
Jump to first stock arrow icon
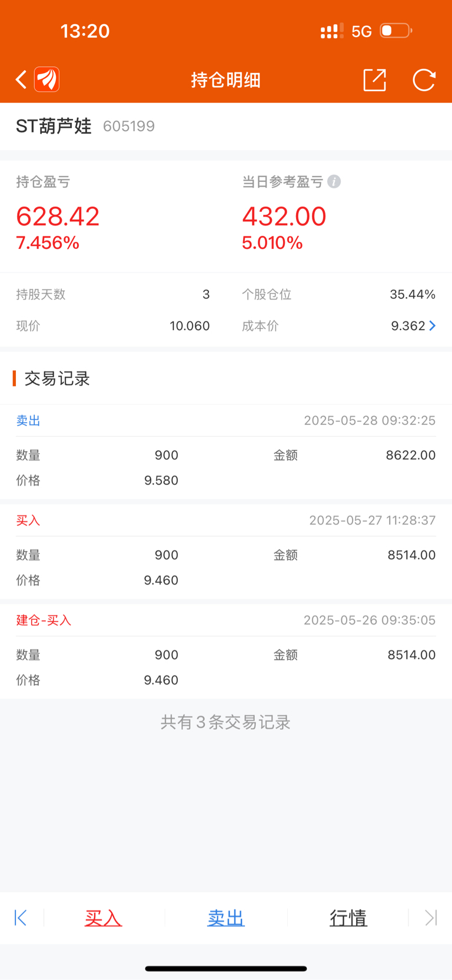[21, 918]
